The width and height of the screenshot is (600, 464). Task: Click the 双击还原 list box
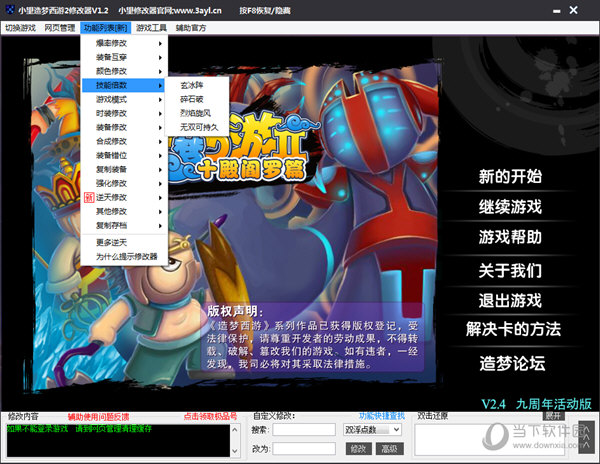point(489,440)
